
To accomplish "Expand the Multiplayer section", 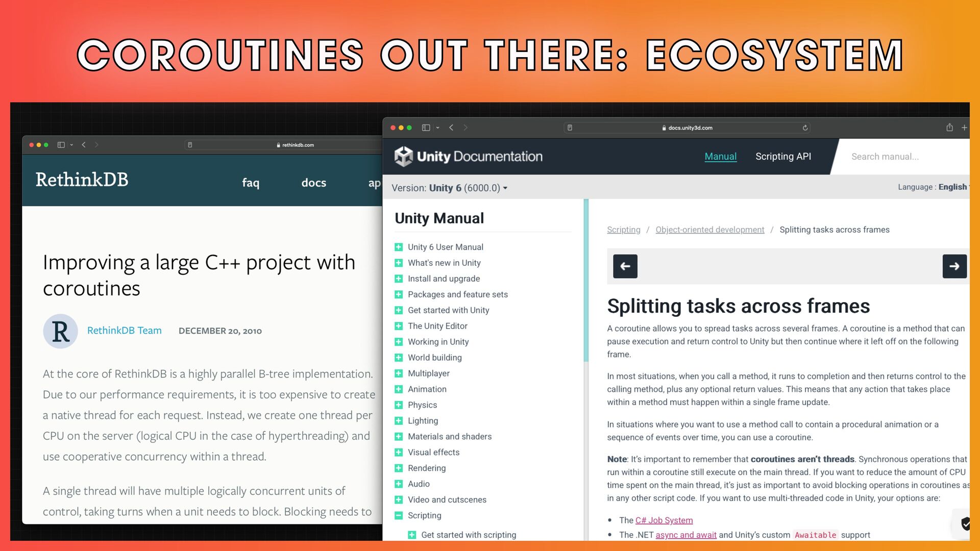I will coord(399,373).
